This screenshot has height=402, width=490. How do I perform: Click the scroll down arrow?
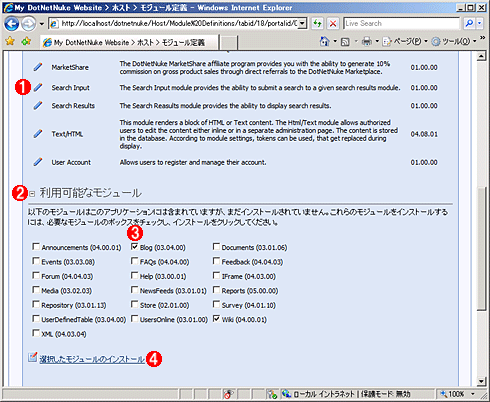tap(481, 381)
